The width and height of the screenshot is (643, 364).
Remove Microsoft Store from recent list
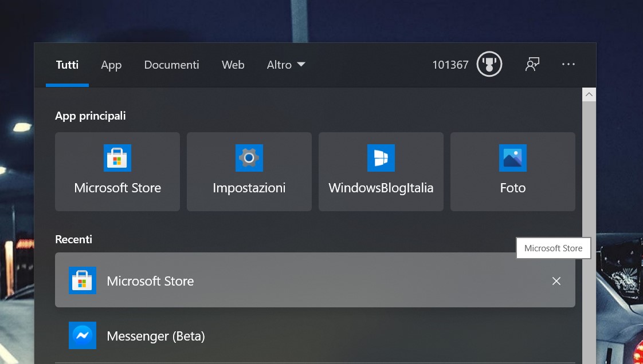pyautogui.click(x=556, y=281)
